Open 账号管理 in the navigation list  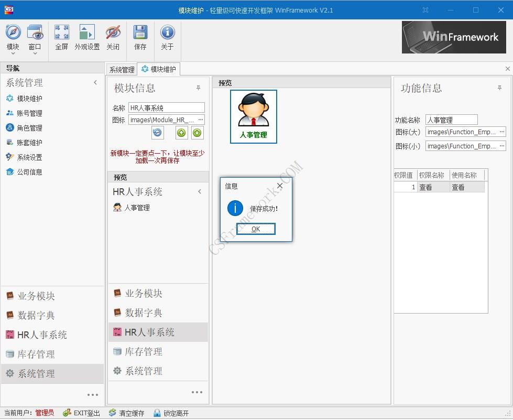tap(29, 113)
